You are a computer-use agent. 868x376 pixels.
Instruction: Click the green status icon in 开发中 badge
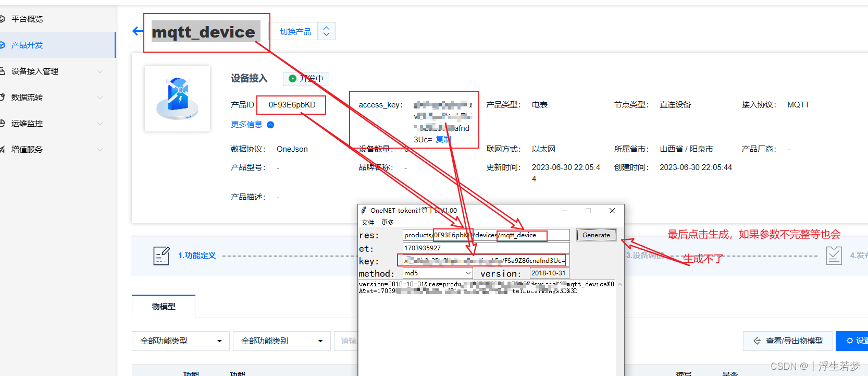[x=292, y=79]
